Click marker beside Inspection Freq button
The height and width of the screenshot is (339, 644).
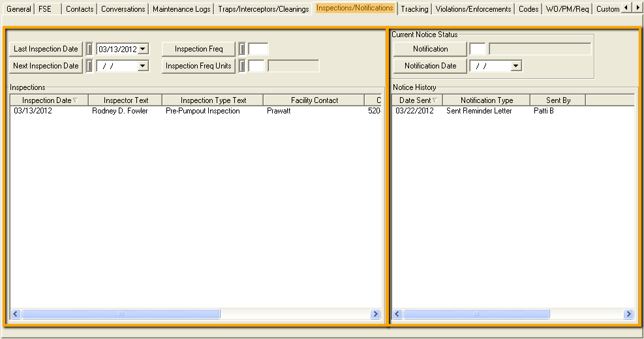pos(242,49)
